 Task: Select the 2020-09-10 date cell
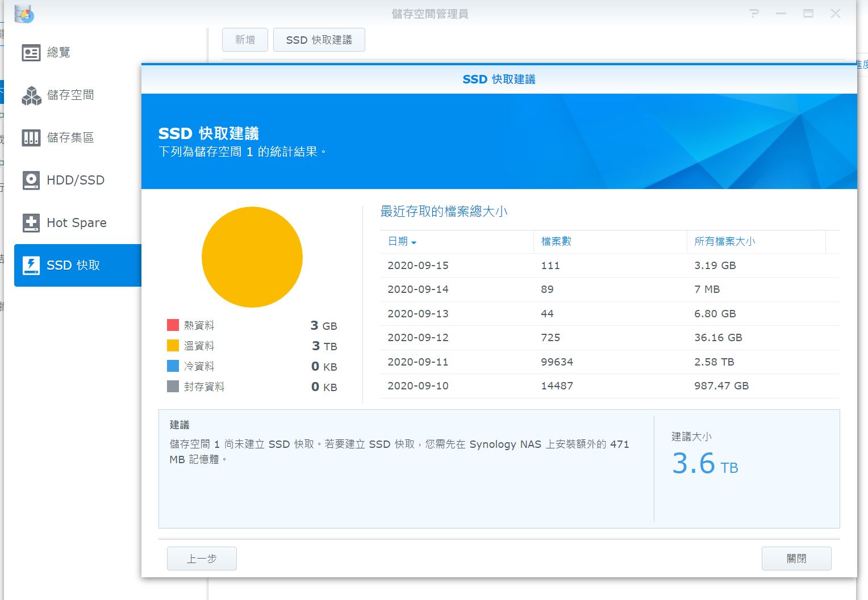418,386
